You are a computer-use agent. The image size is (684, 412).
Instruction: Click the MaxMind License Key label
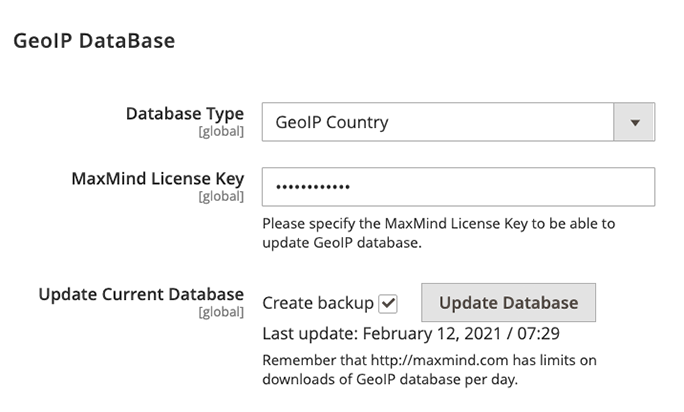tap(157, 179)
